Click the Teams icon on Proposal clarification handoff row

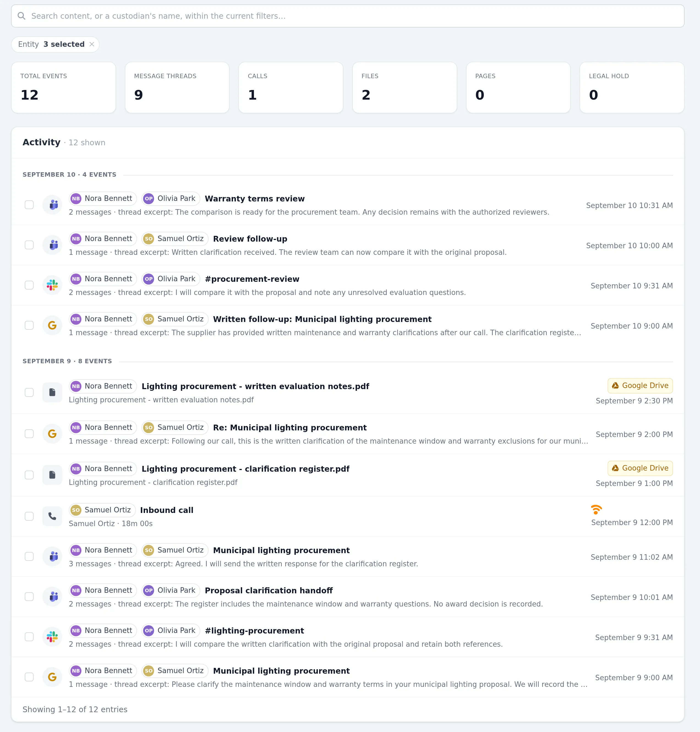tap(52, 597)
